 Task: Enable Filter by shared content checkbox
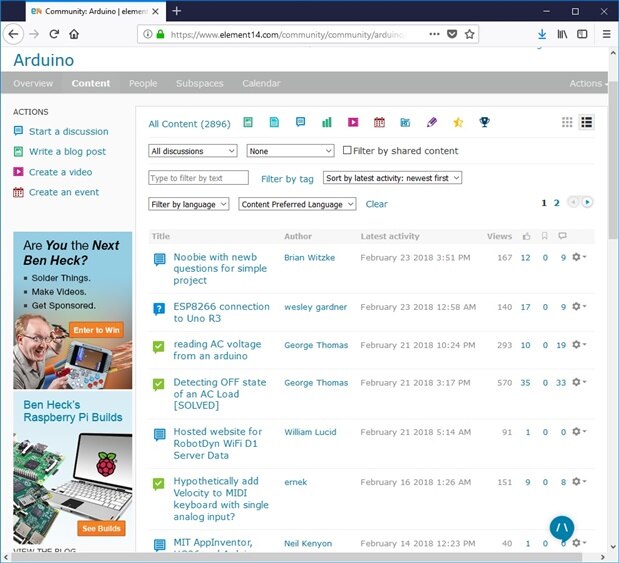pos(347,151)
